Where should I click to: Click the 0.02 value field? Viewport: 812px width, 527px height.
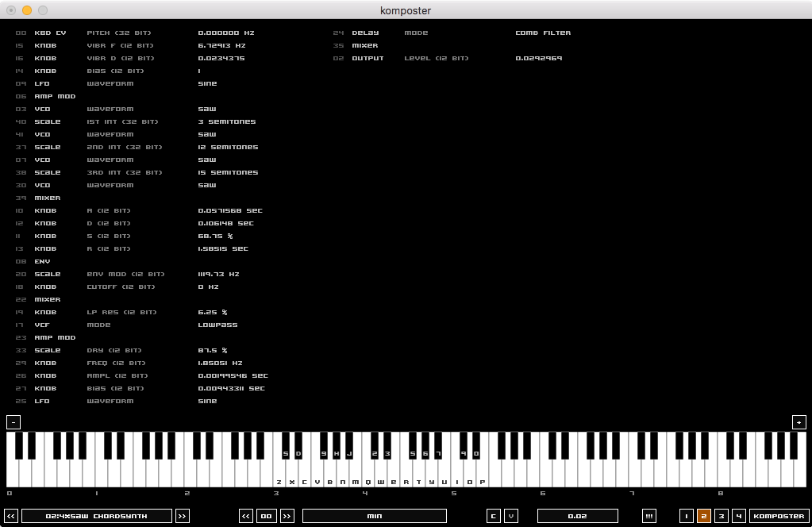click(577, 516)
